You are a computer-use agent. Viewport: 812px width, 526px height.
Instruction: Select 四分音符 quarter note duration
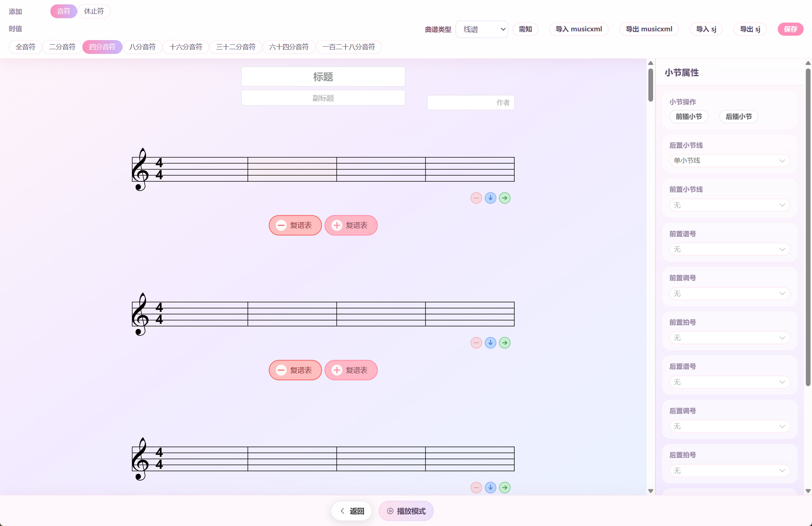(x=102, y=47)
